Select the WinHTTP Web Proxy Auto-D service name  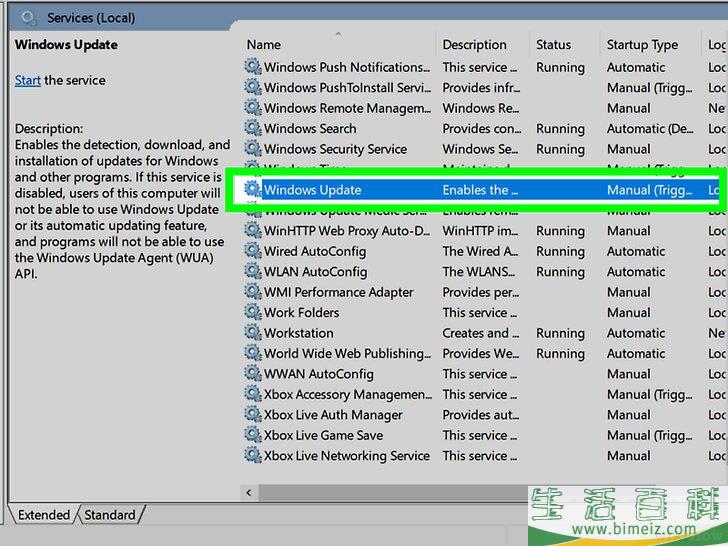click(x=347, y=231)
